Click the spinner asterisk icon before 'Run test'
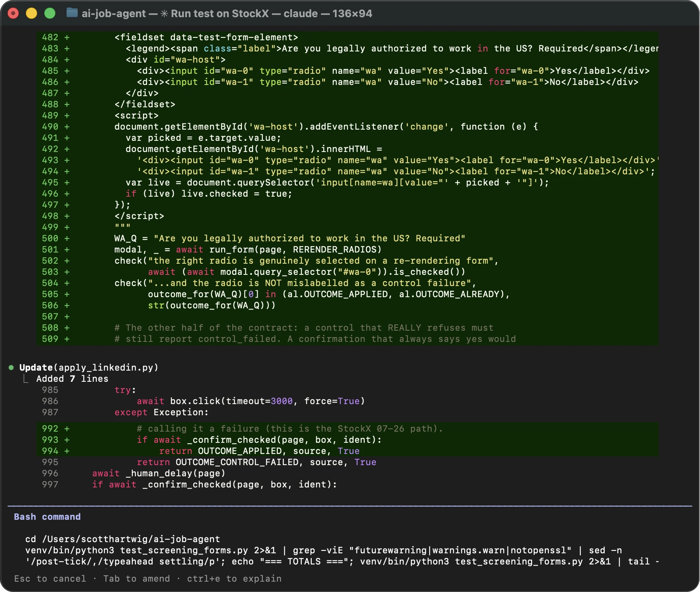Screen dimensions: 700x592 [x=164, y=14]
